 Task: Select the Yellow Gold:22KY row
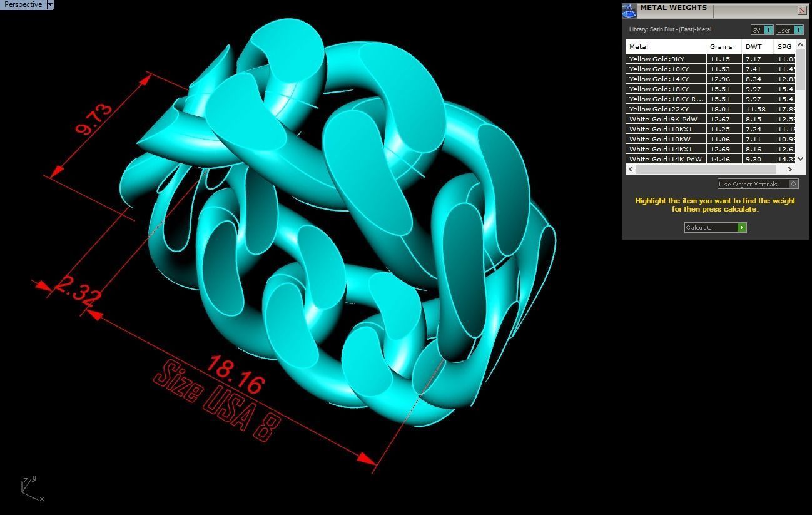711,109
